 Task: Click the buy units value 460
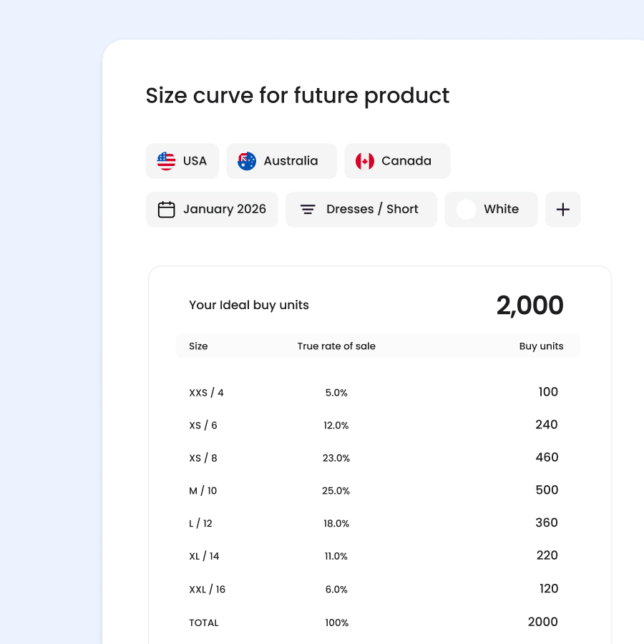click(x=547, y=457)
